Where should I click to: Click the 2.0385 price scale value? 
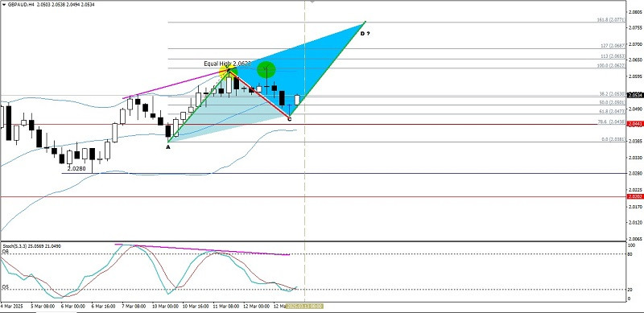(x=634, y=142)
